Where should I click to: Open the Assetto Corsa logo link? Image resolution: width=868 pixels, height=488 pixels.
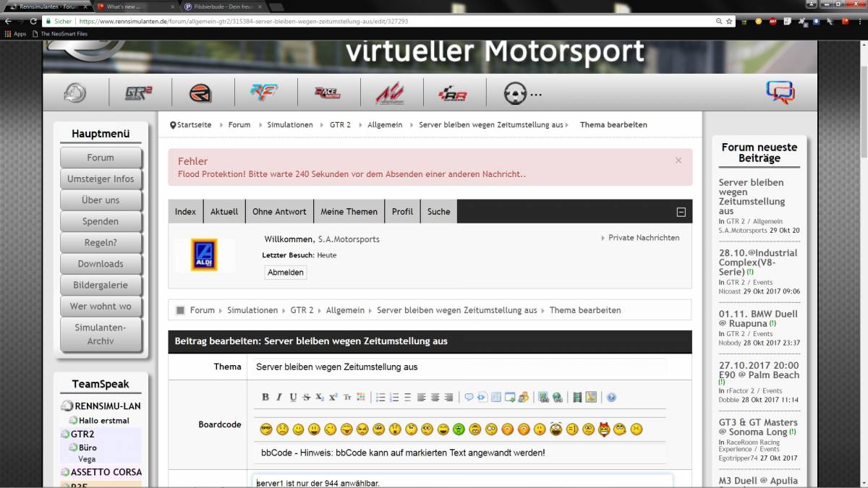pos(389,93)
